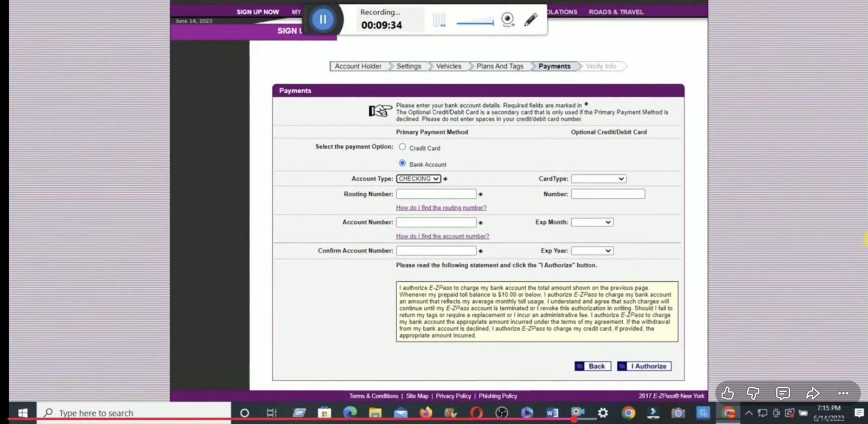Open Settings gear on taskbar

click(x=603, y=413)
